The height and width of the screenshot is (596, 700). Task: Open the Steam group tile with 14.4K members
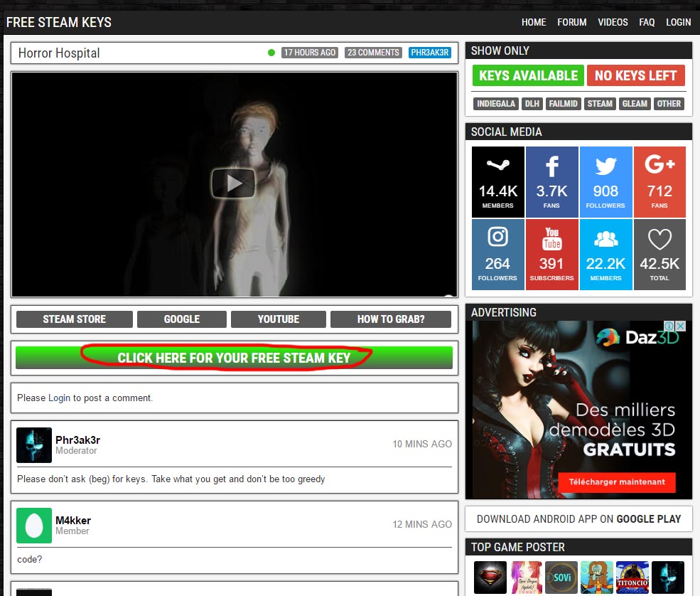click(497, 182)
